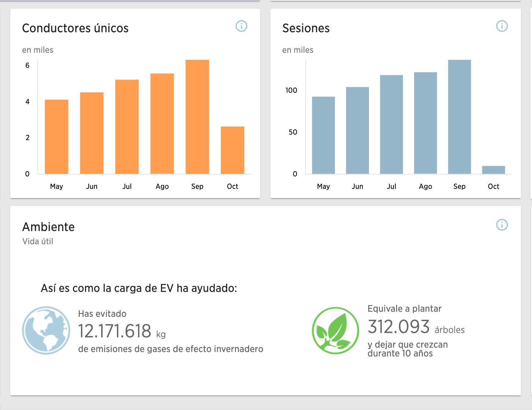The height and width of the screenshot is (410, 532).
Task: Click the Ambiente card info icon
Action: tap(502, 225)
